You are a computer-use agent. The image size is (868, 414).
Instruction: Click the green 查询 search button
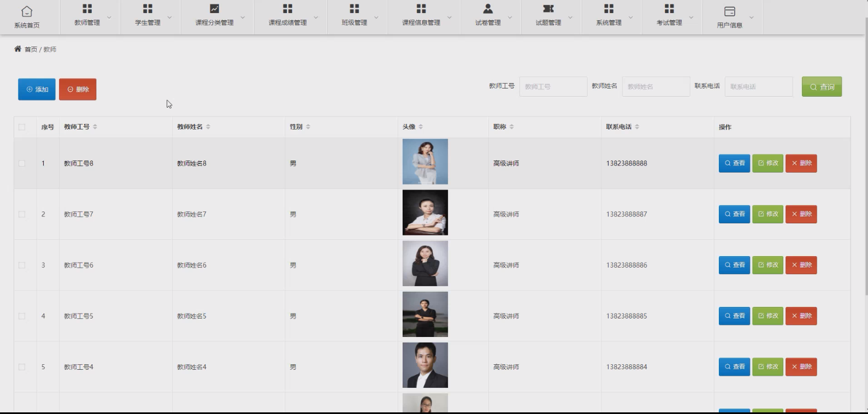tap(822, 87)
